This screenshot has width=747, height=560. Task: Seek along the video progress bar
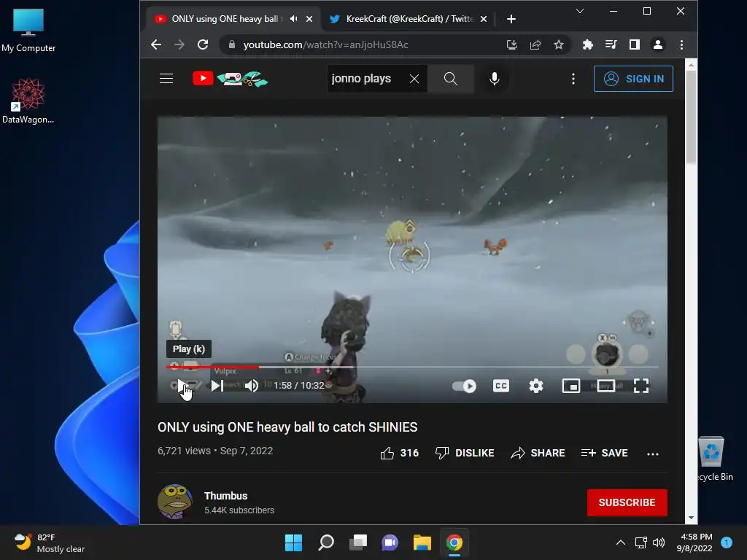click(412, 367)
